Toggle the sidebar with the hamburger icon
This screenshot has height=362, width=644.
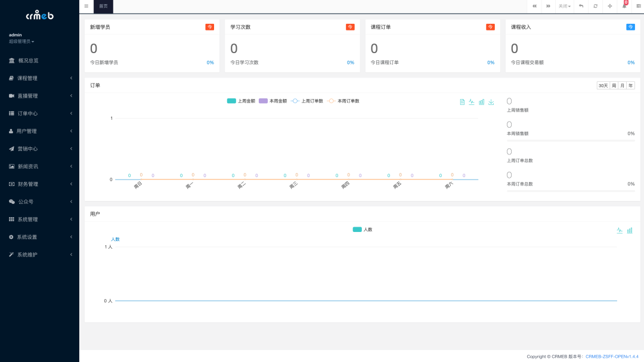point(85,6)
